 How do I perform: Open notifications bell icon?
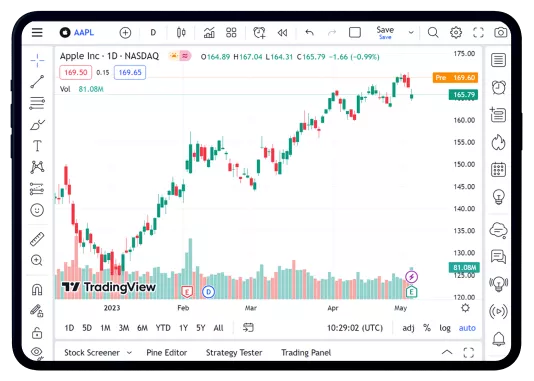click(x=499, y=339)
